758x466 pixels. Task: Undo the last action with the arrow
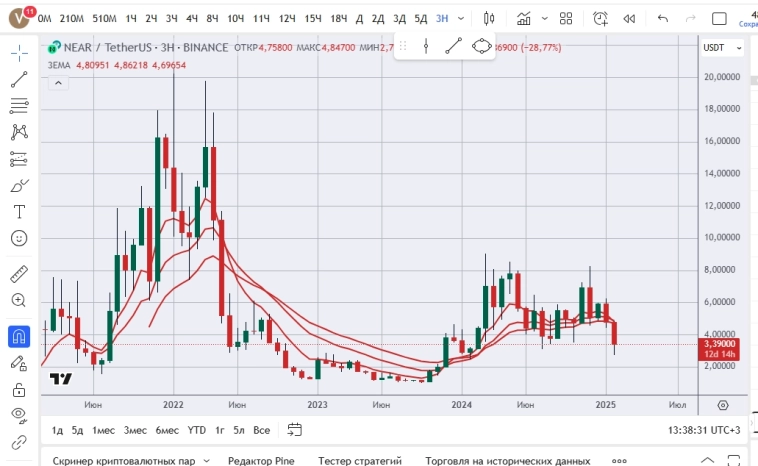[x=663, y=18]
